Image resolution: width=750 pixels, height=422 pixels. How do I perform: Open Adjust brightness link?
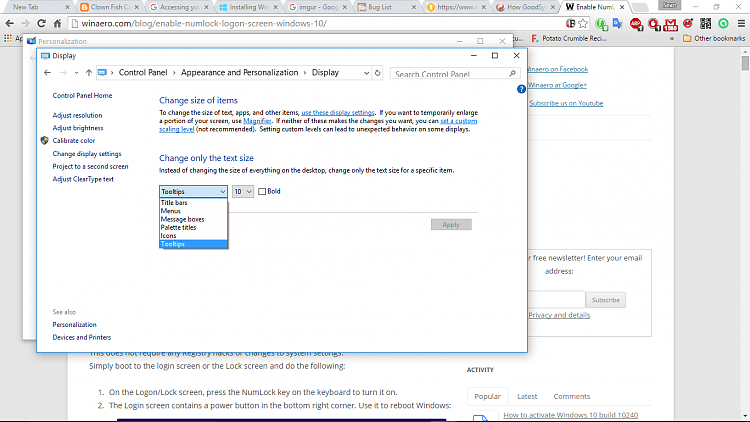pos(77,128)
